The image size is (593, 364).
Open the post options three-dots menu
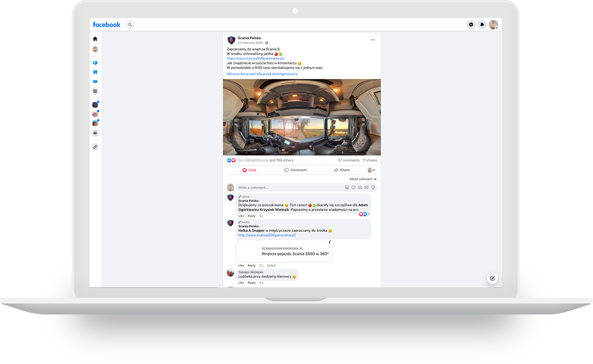point(373,40)
